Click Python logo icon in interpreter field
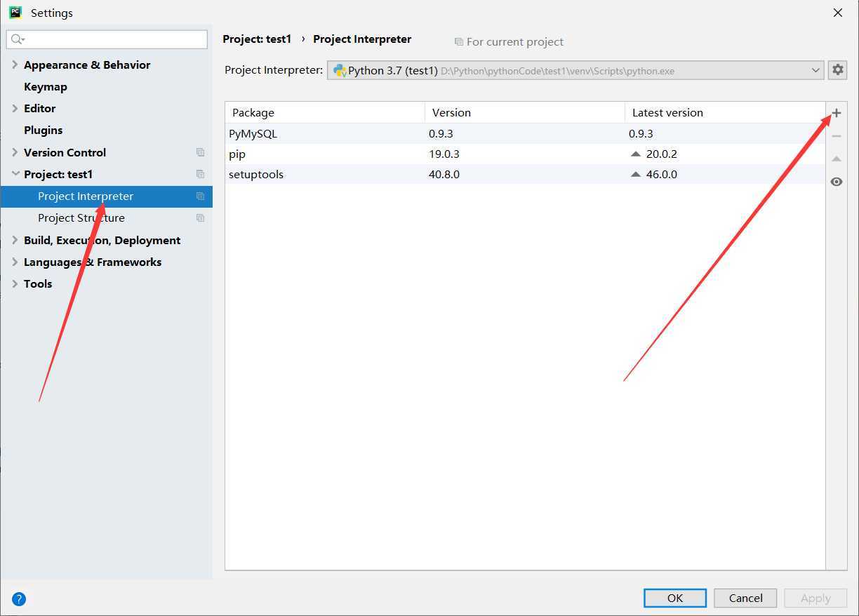 340,70
